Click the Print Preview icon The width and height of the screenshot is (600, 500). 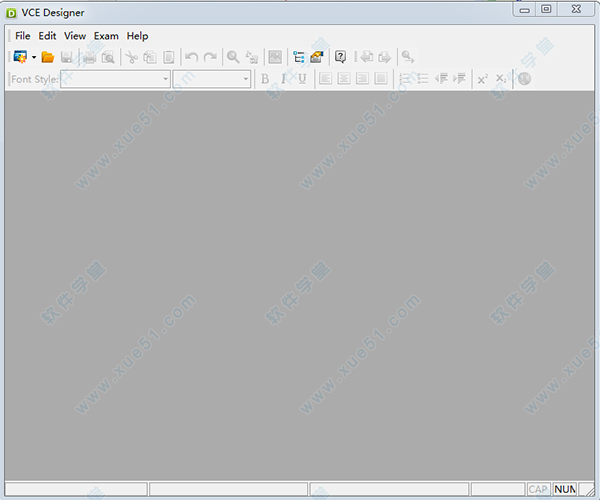point(108,57)
